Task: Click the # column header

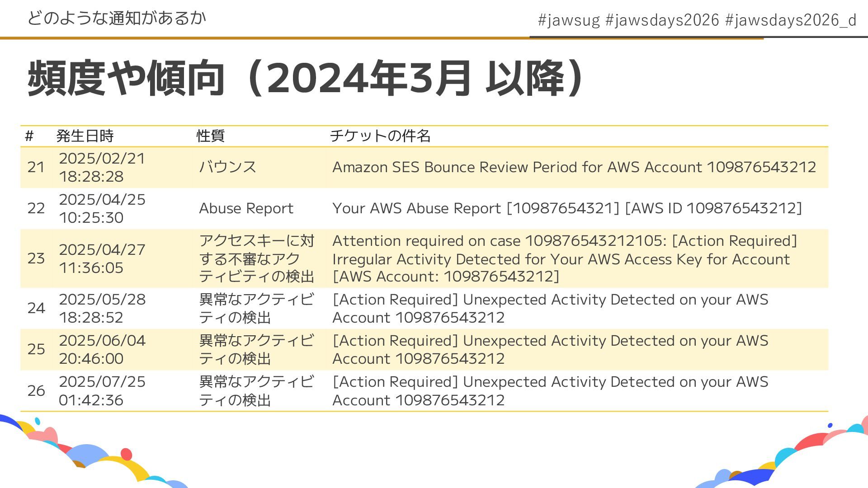Action: click(x=29, y=136)
